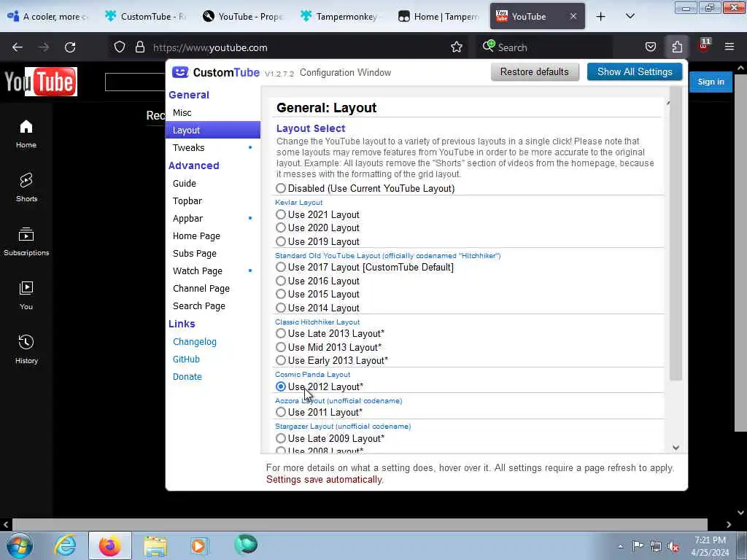Image resolution: width=747 pixels, height=560 pixels.
Task: Open Tweaks settings category
Action: pyautogui.click(x=212, y=147)
